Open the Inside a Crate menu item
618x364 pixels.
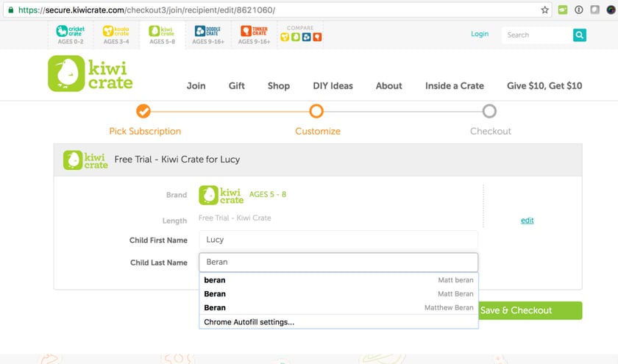pyautogui.click(x=455, y=86)
